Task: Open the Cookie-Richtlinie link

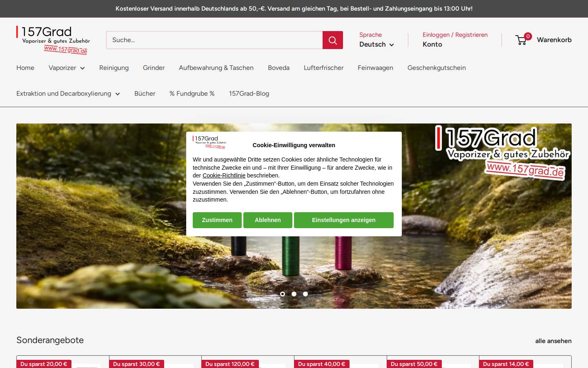Action: click(x=224, y=175)
